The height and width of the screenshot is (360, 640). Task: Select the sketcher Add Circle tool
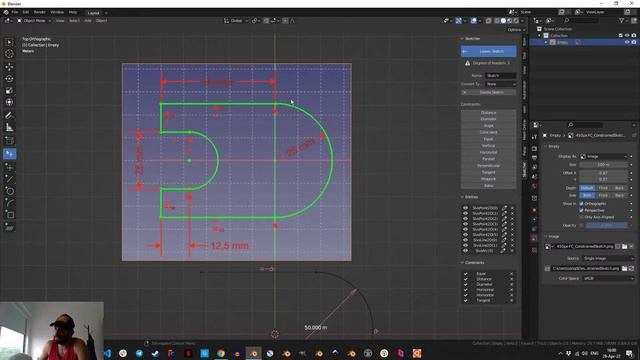click(x=9, y=191)
